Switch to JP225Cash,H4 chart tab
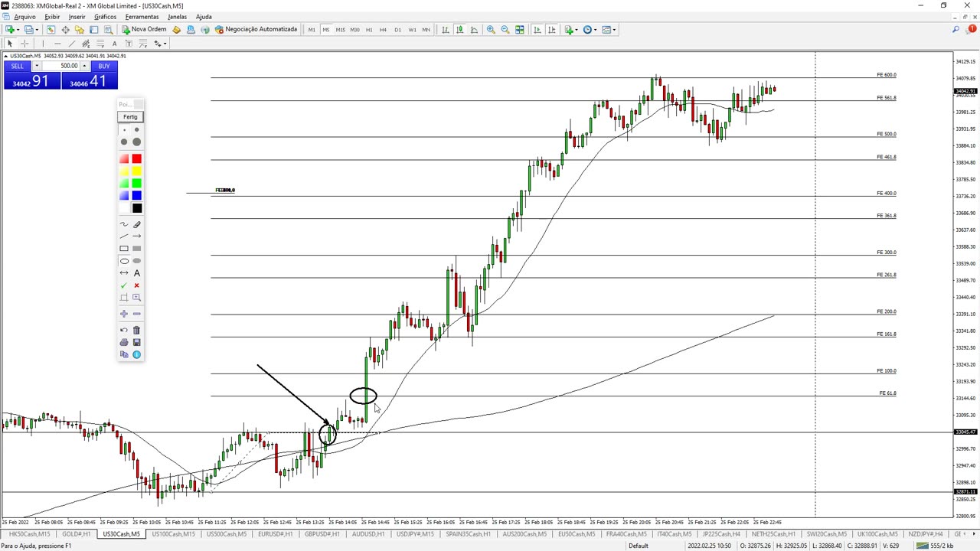 tap(721, 534)
